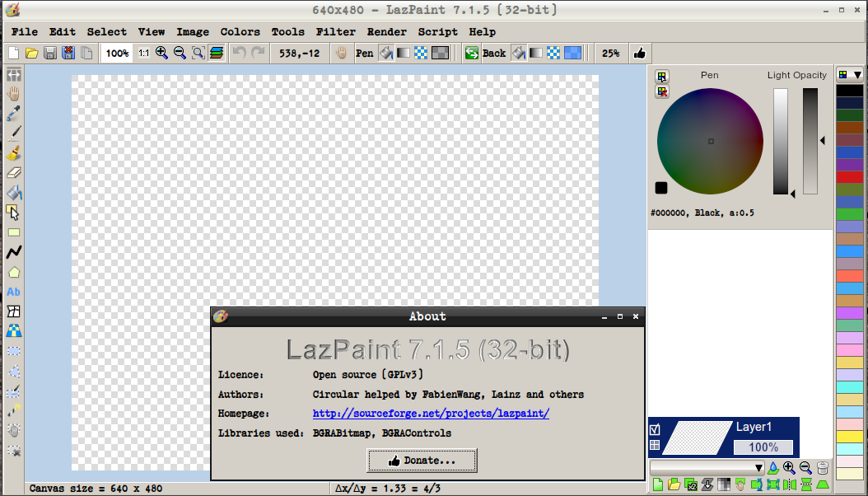Select the Hand tool in the left toolbox

(x=14, y=94)
